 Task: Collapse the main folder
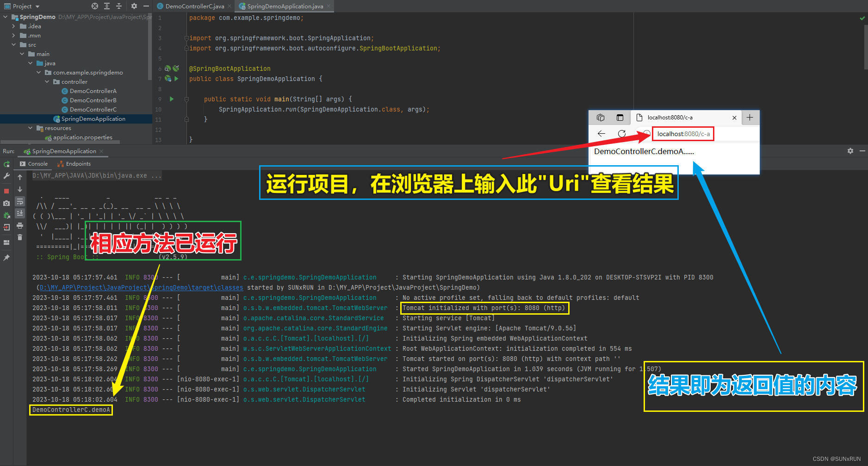pyautogui.click(x=22, y=54)
